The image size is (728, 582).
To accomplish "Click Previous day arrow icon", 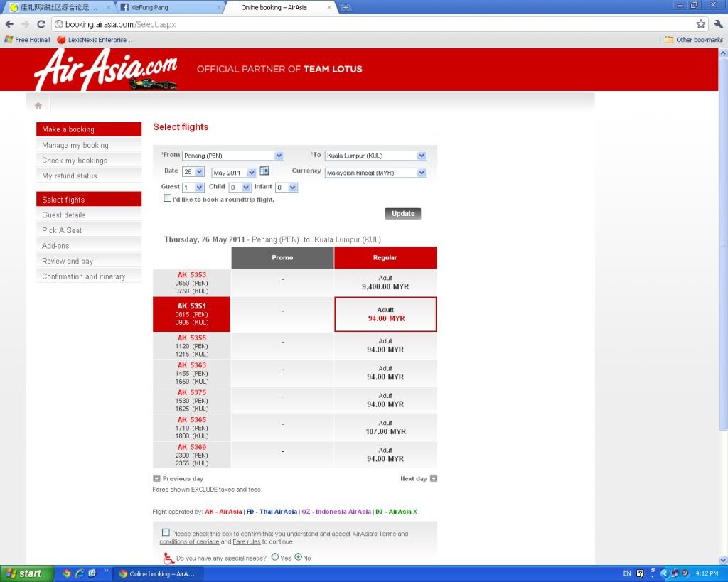I will pos(156,479).
